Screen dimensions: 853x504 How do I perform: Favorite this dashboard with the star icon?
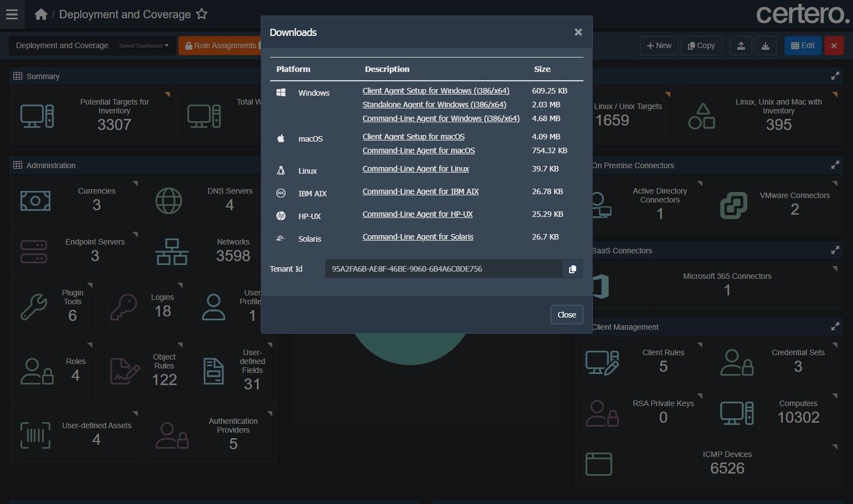click(201, 14)
